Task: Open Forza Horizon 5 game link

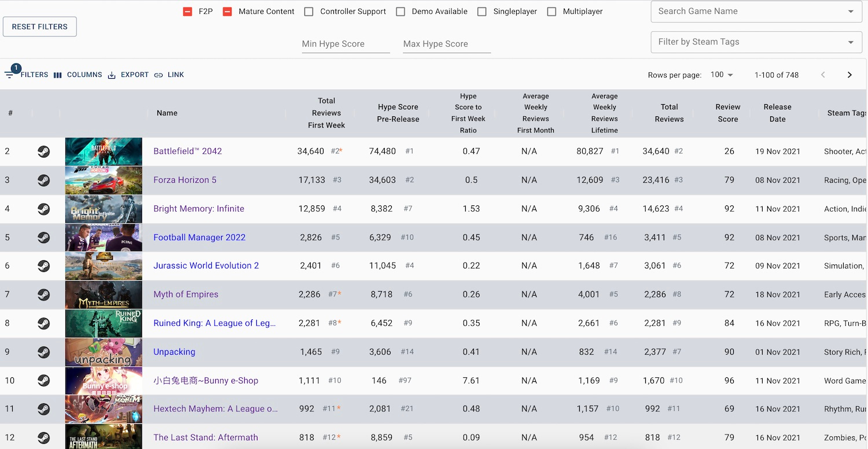Action: coord(185,180)
